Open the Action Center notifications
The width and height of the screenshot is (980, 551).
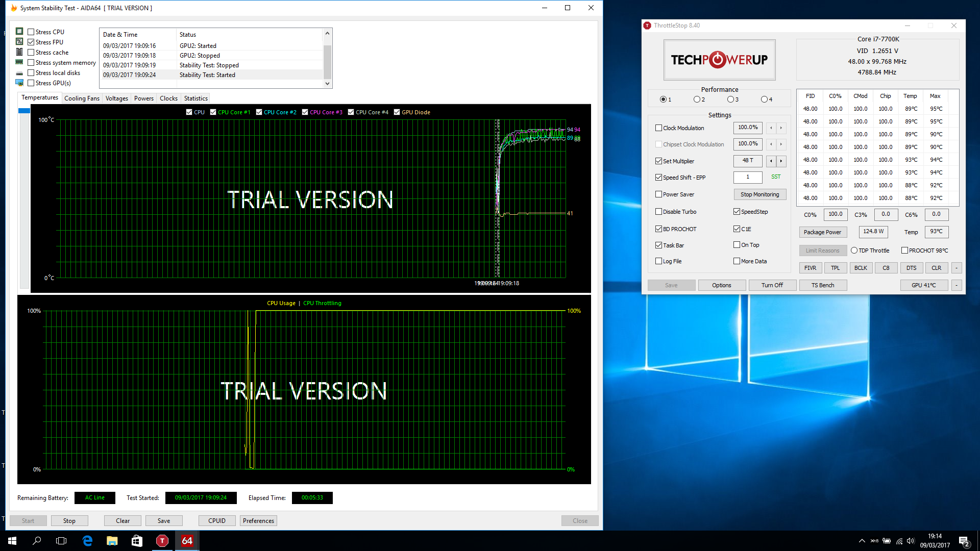click(x=964, y=541)
